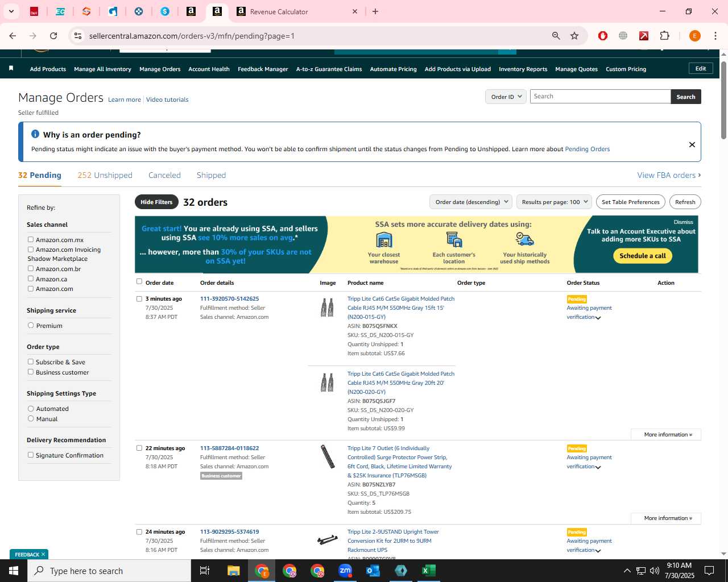Click the Hide Filters button
Image resolution: width=728 pixels, height=582 pixels.
(156, 202)
